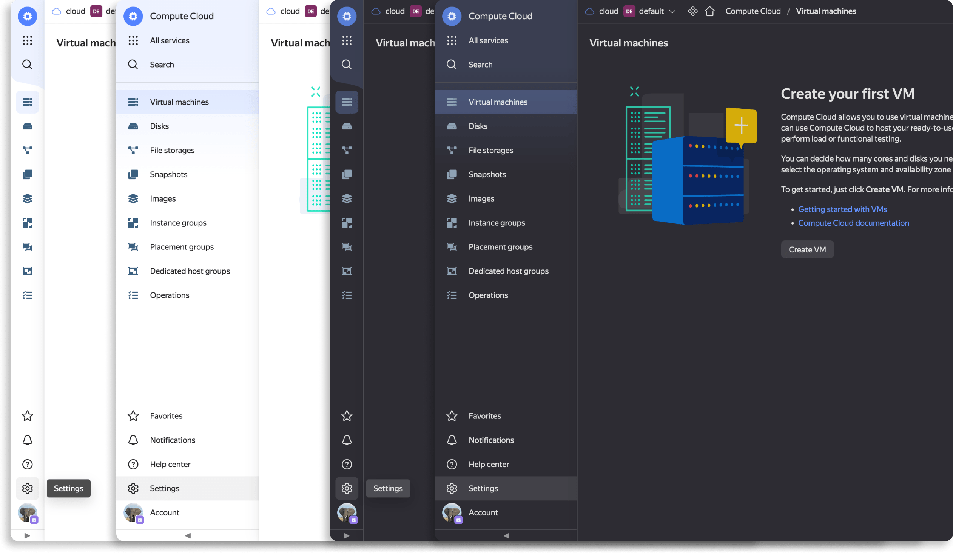Click Images icon in the dark collapsed sidebar
Viewport: 953px width, 560px height.
click(346, 199)
